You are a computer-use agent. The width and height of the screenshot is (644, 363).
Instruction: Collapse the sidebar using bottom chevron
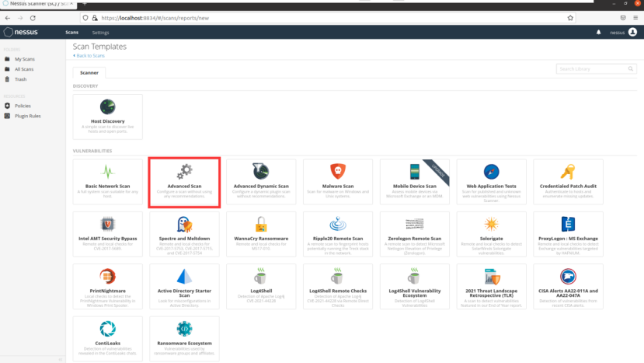61,359
